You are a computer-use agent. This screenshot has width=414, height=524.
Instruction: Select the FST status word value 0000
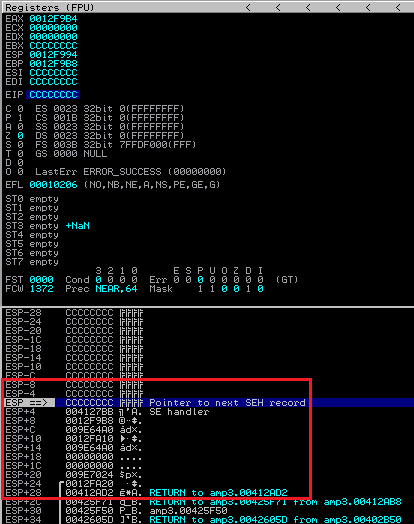(x=41, y=280)
